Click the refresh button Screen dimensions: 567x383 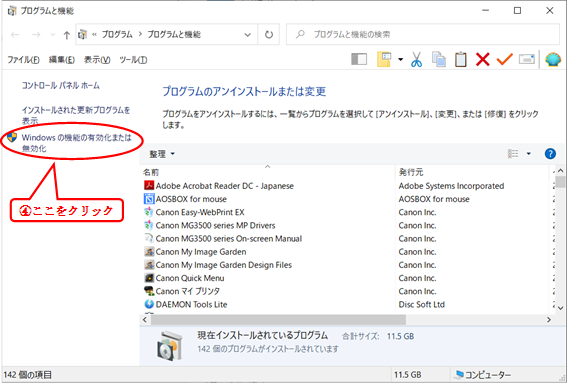click(269, 35)
